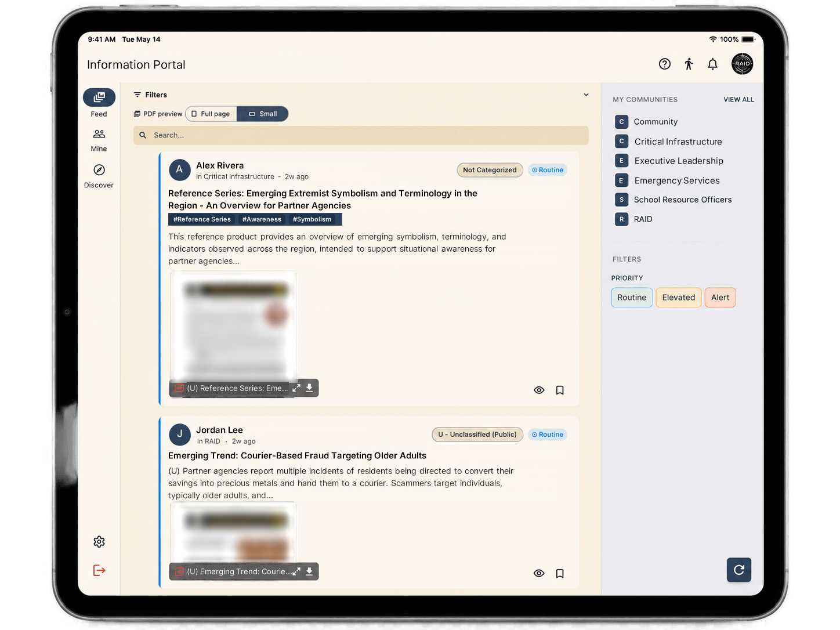Viewport: 840px width, 630px height.
Task: Select the #Symbolism tag
Action: point(312,219)
